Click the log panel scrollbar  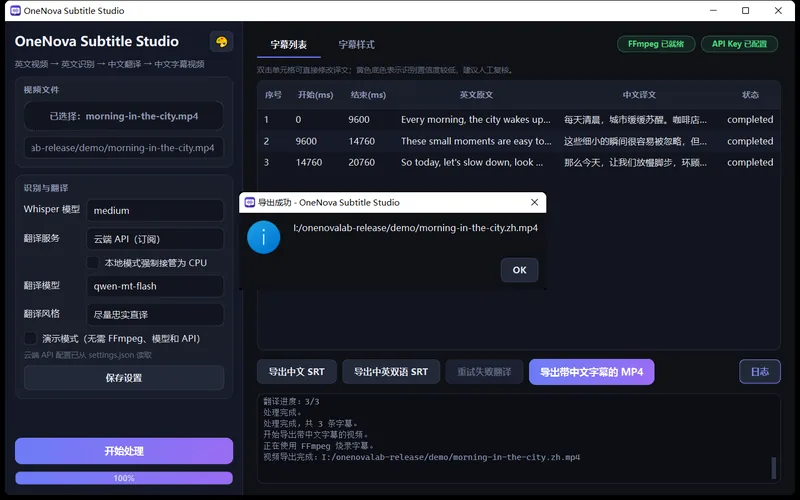click(773, 468)
